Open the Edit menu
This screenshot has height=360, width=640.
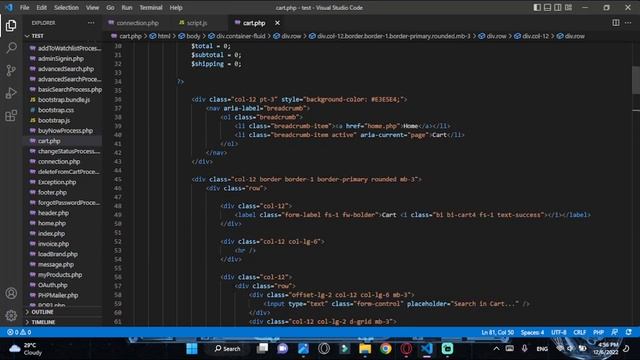coord(41,7)
